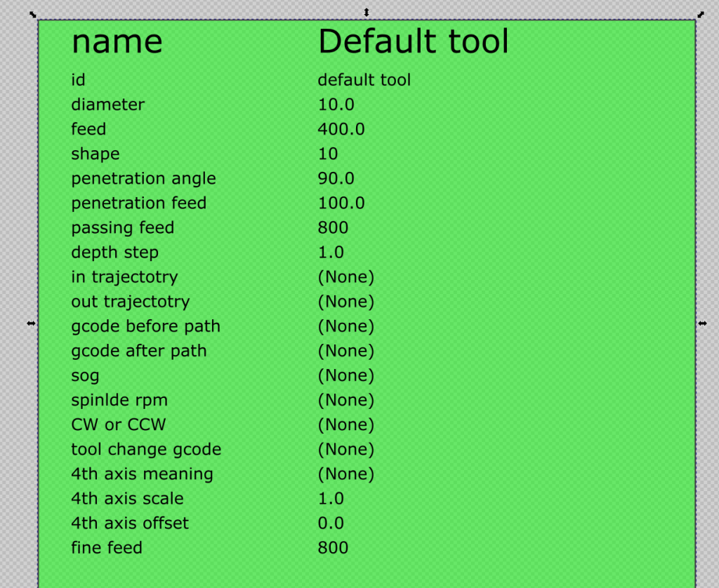This screenshot has width=719, height=588.
Task: Click the right-middle horizontal resize handle
Action: 702,323
